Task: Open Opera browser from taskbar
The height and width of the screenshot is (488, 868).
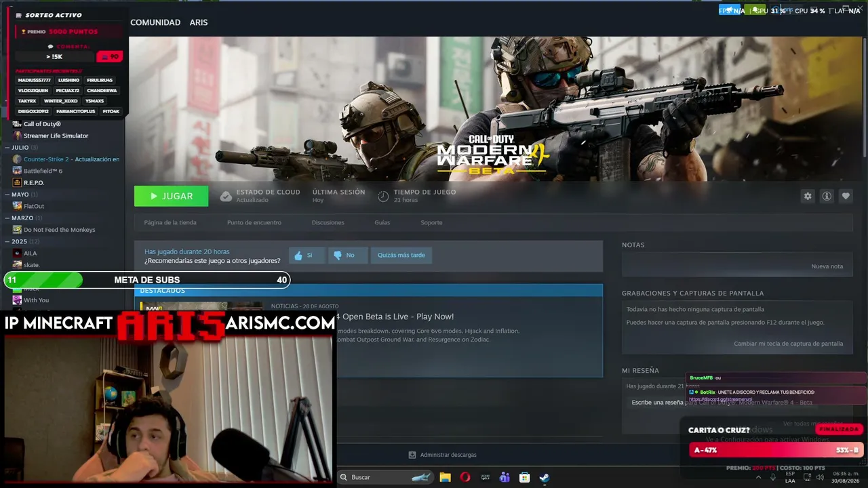Action: (465, 477)
